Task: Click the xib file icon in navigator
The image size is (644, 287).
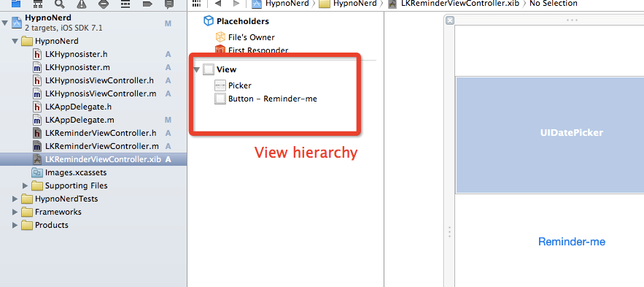Action: pos(37,159)
